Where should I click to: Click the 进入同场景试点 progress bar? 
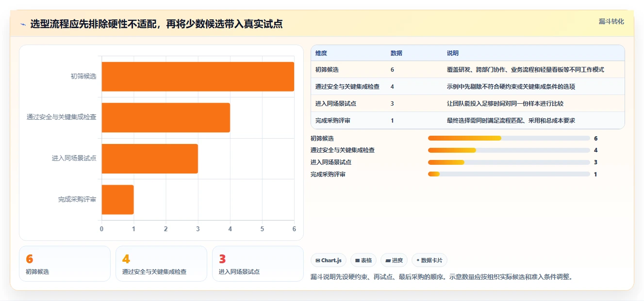509,162
